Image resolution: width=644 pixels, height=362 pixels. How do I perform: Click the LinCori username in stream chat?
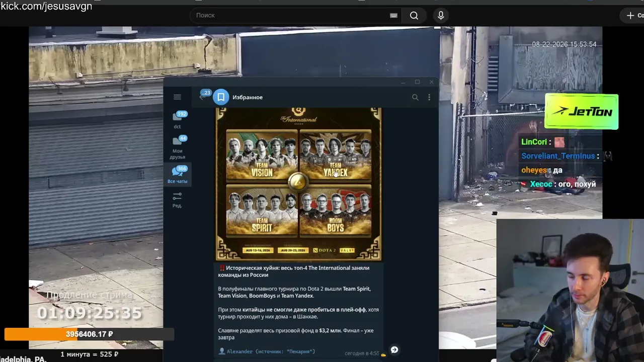534,142
